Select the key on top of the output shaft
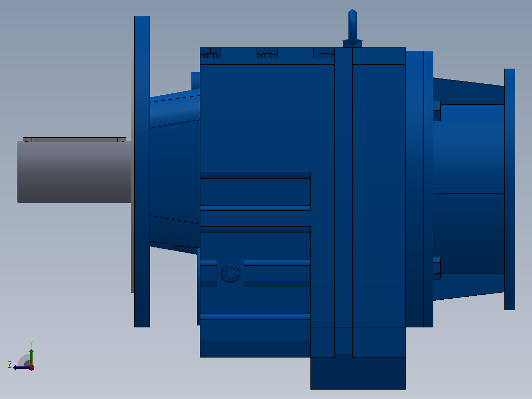 pos(75,140)
